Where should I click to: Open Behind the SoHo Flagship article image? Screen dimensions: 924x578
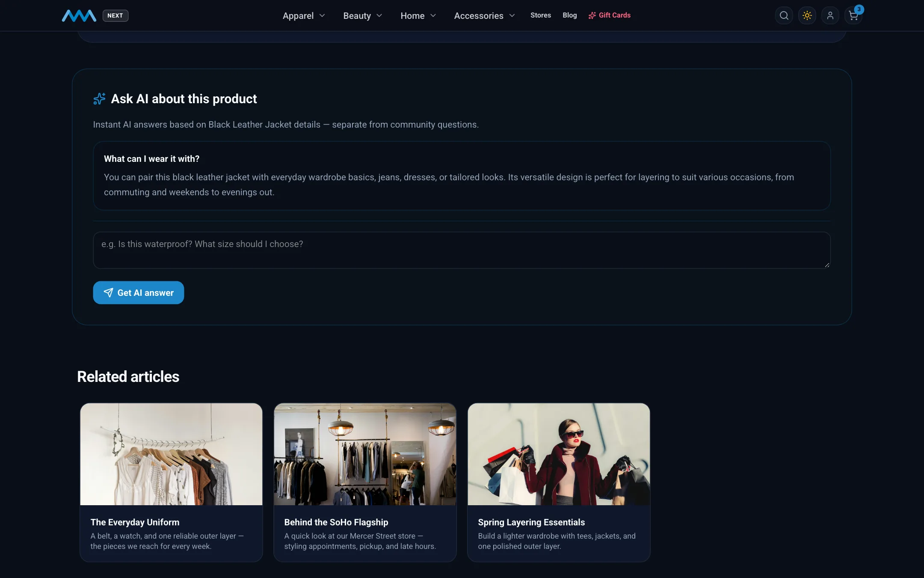(365, 454)
